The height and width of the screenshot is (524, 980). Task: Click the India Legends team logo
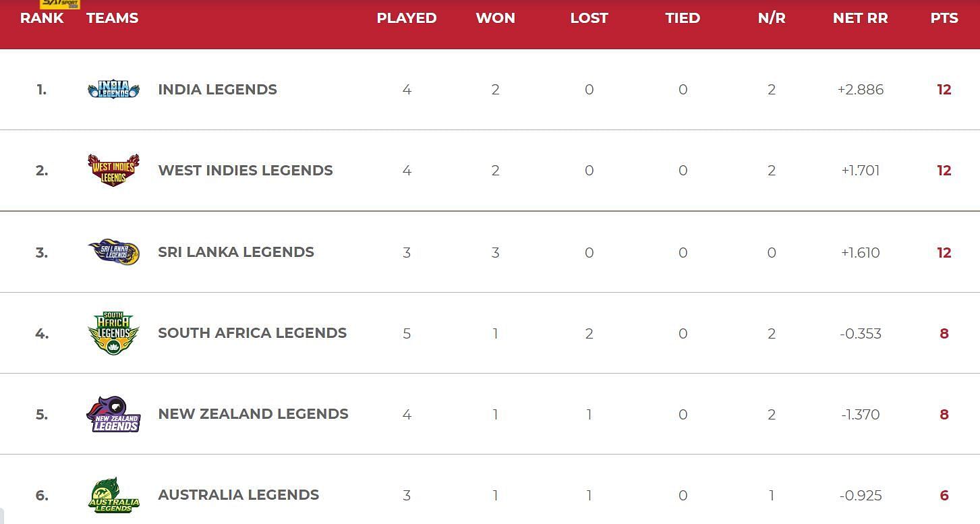click(113, 89)
